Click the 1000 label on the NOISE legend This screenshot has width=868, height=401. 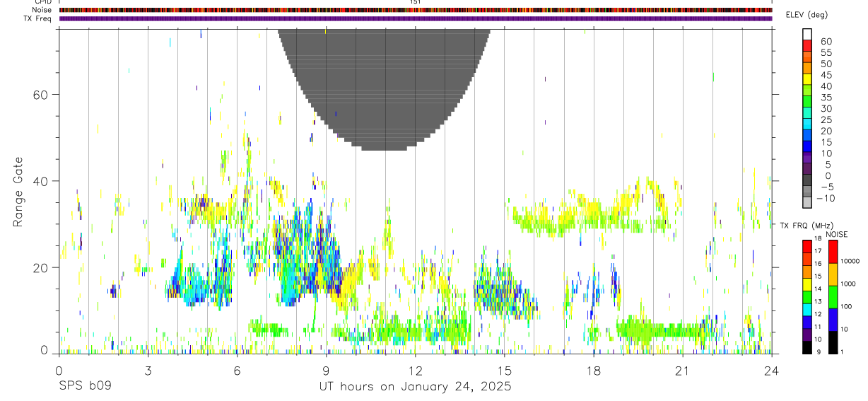click(848, 284)
